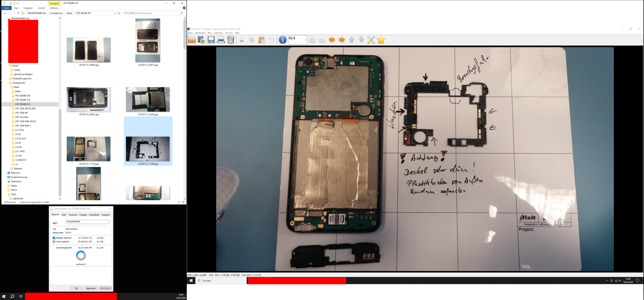Click the zoom-in plus toolbar button
Viewport: 644px width, 300px height.
(x=312, y=40)
